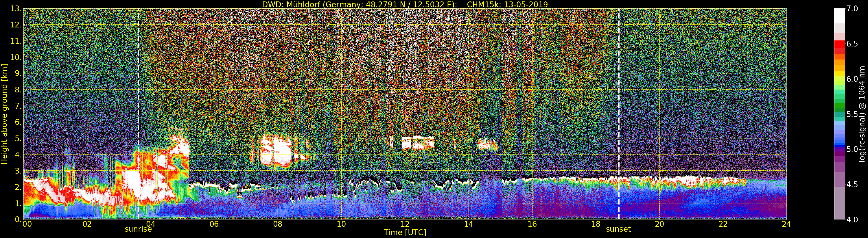Pick the yellow colorbar segment near 6.0
The width and height of the screenshot is (868, 238).
[839, 73]
